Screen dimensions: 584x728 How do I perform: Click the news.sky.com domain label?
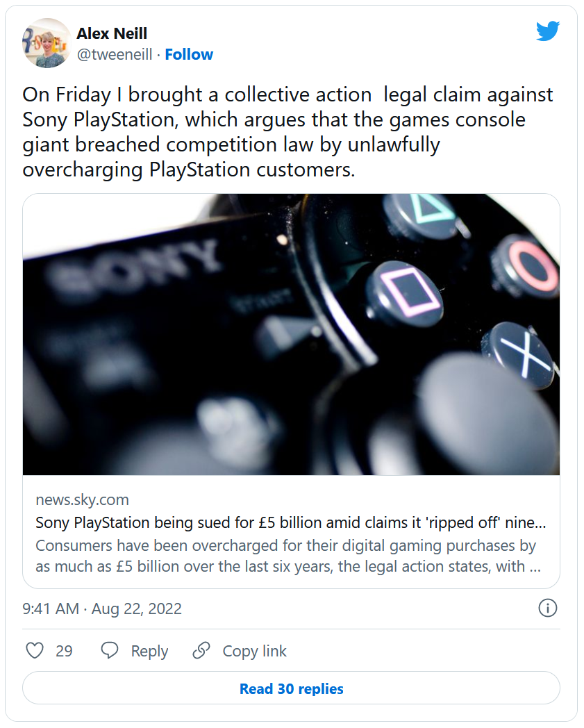click(82, 500)
